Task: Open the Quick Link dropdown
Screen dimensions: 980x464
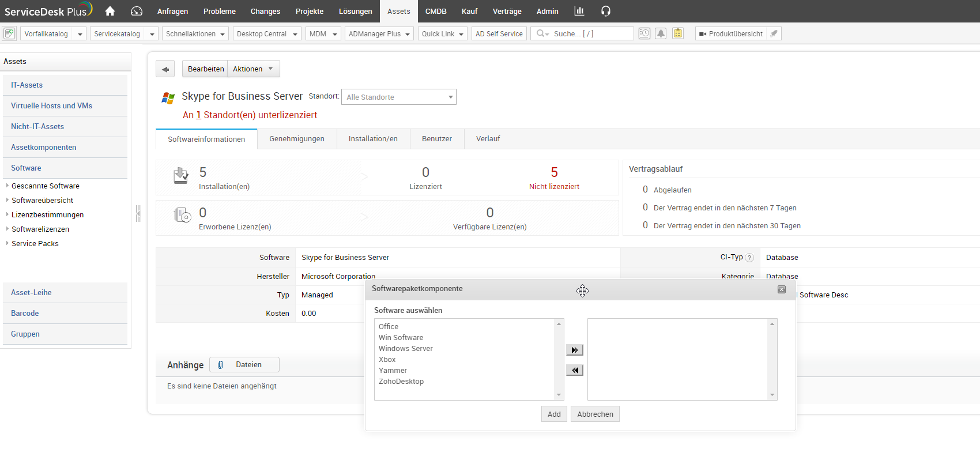Action: 442,33
